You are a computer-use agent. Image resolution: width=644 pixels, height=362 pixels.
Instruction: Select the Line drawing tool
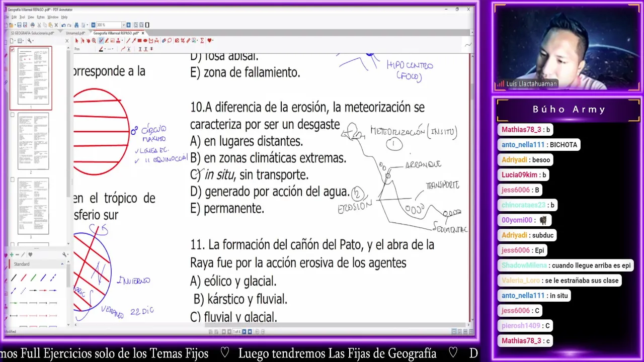(128, 41)
